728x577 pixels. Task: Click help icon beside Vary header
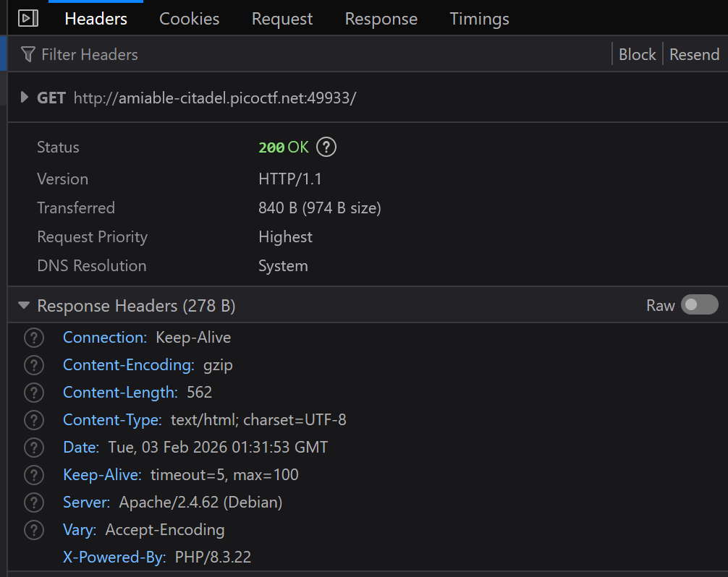[x=34, y=530]
